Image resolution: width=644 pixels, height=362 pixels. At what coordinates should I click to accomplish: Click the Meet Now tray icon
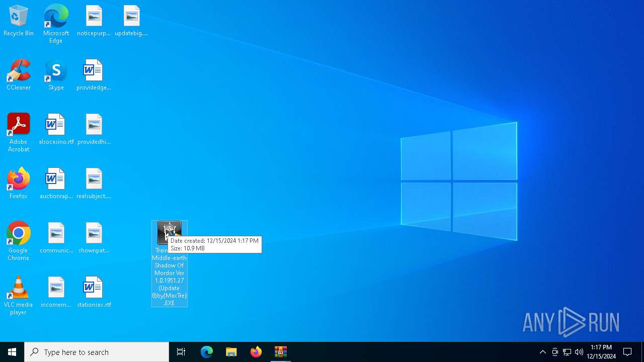pos(555,352)
